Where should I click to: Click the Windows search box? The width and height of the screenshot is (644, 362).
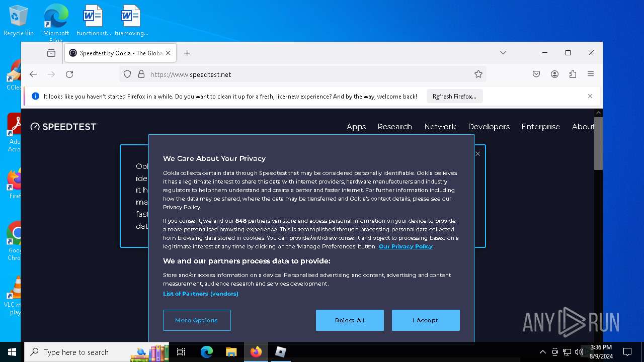[97, 352]
